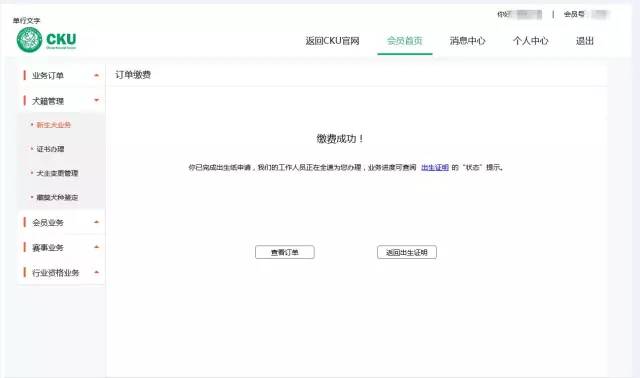
Task: Click the 查看订单 button
Action: [284, 252]
